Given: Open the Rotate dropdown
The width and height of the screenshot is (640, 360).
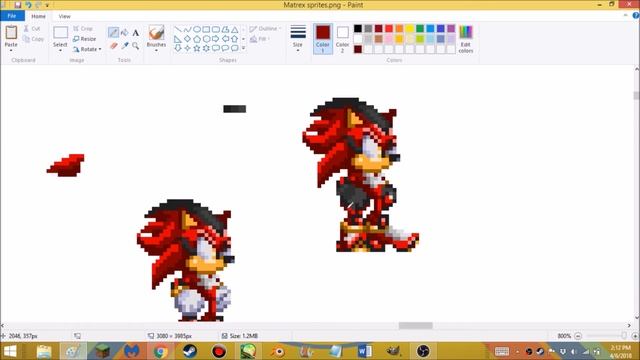Looking at the screenshot, I should 87,49.
